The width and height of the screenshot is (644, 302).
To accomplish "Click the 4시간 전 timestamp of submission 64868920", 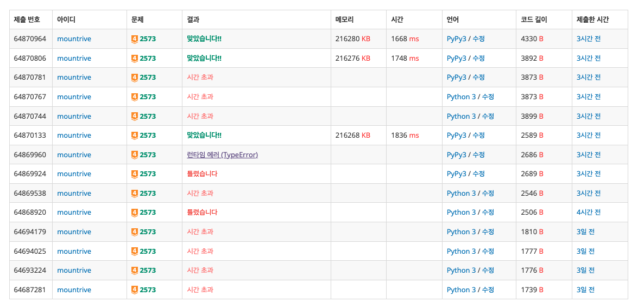I will [589, 213].
